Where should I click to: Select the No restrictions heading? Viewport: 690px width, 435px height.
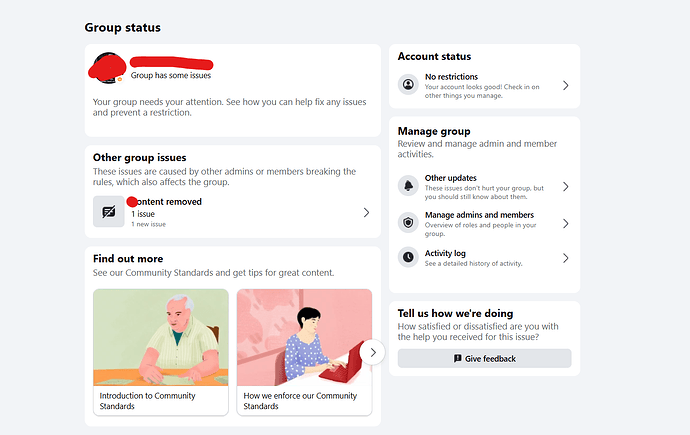(451, 77)
